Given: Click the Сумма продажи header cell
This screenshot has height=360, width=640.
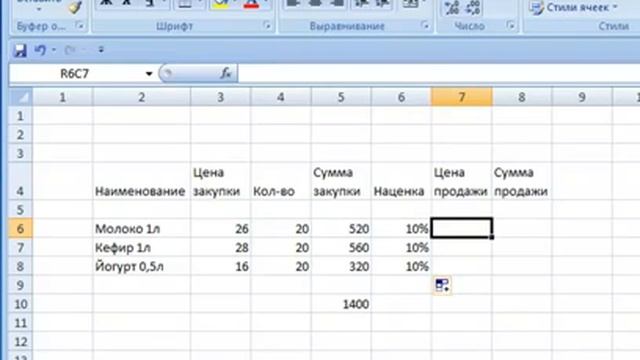Looking at the screenshot, I should [522, 181].
